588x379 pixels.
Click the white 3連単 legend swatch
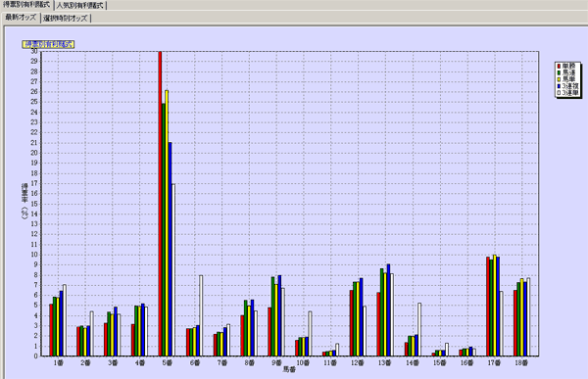point(559,93)
